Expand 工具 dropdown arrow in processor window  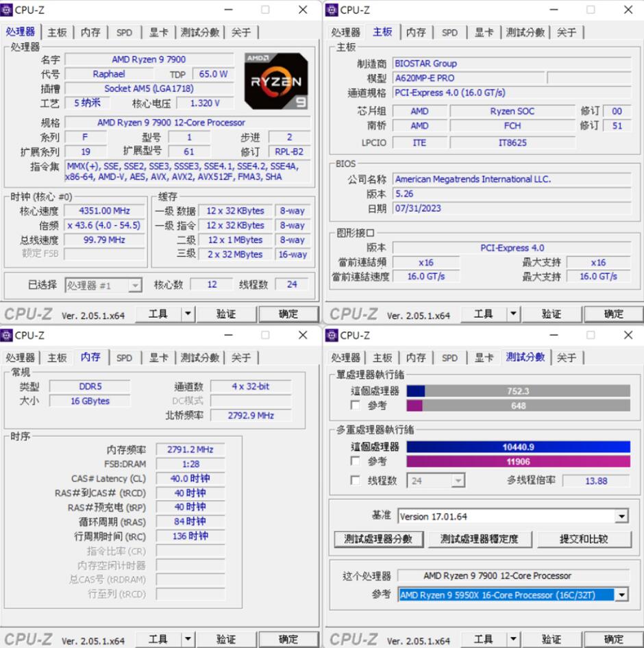click(x=188, y=314)
